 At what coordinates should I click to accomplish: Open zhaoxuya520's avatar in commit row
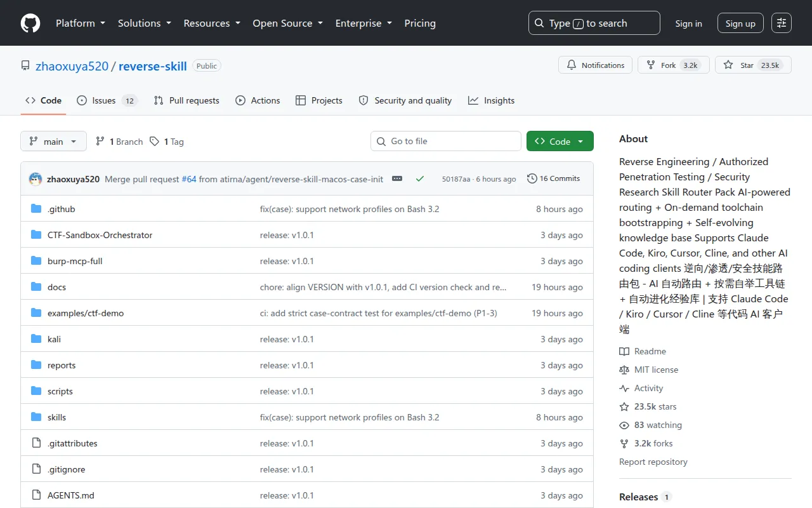tap(36, 179)
